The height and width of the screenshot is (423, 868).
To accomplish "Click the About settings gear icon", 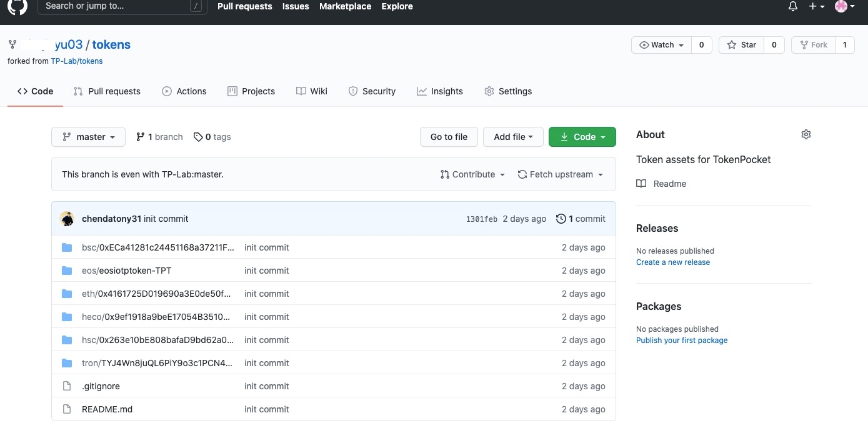I will click(x=806, y=134).
